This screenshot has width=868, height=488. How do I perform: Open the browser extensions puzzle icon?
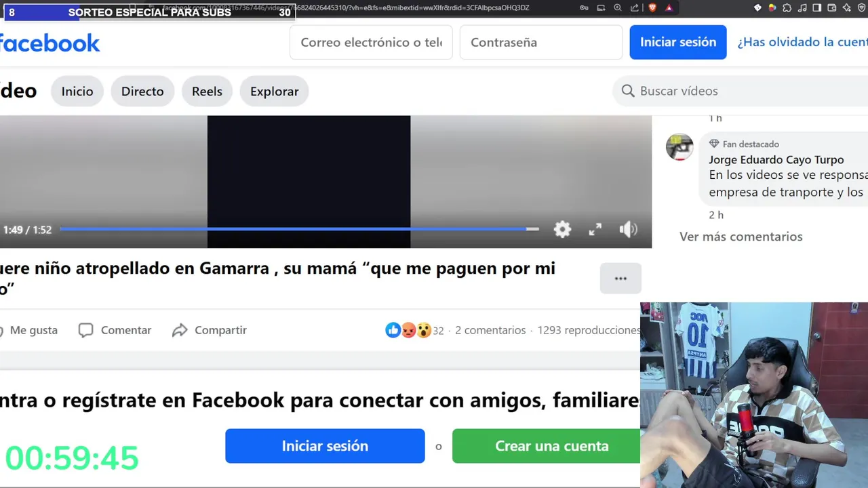click(787, 7)
